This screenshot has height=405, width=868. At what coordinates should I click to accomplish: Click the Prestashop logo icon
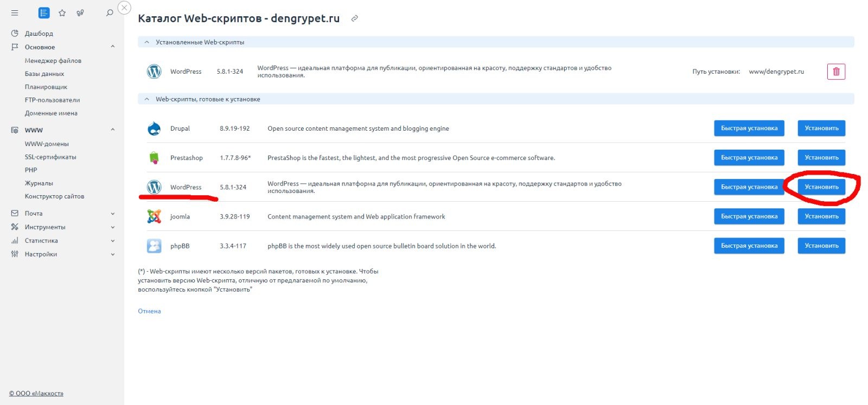point(154,158)
